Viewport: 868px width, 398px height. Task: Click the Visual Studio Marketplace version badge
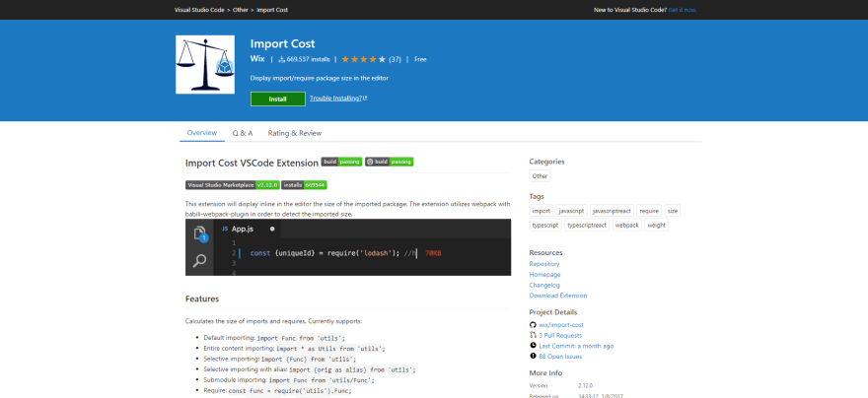232,185
